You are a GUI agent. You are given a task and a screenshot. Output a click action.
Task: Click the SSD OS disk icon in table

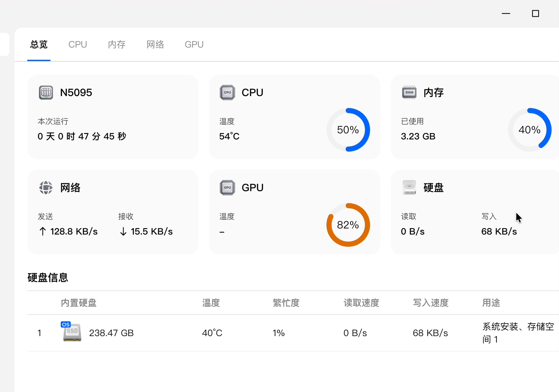tap(71, 332)
